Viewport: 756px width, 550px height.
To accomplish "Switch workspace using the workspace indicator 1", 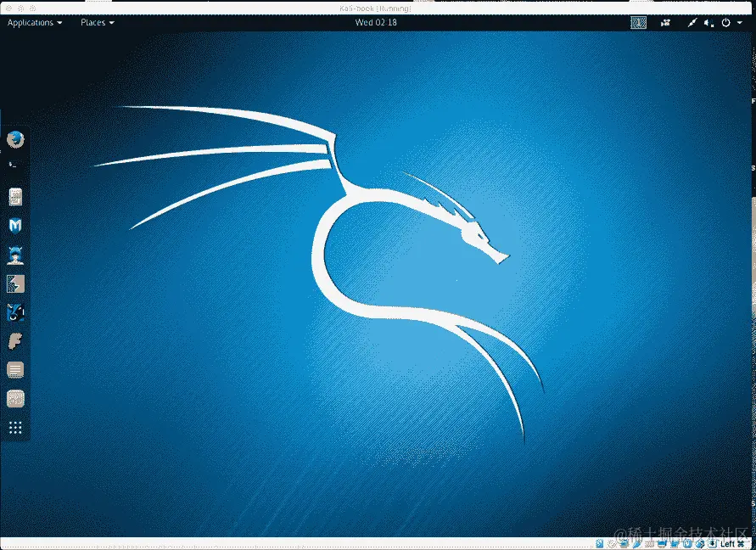I will coord(638,23).
